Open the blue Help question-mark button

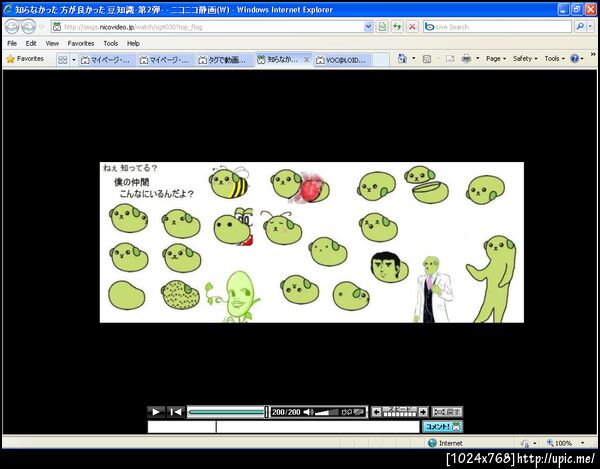point(577,59)
